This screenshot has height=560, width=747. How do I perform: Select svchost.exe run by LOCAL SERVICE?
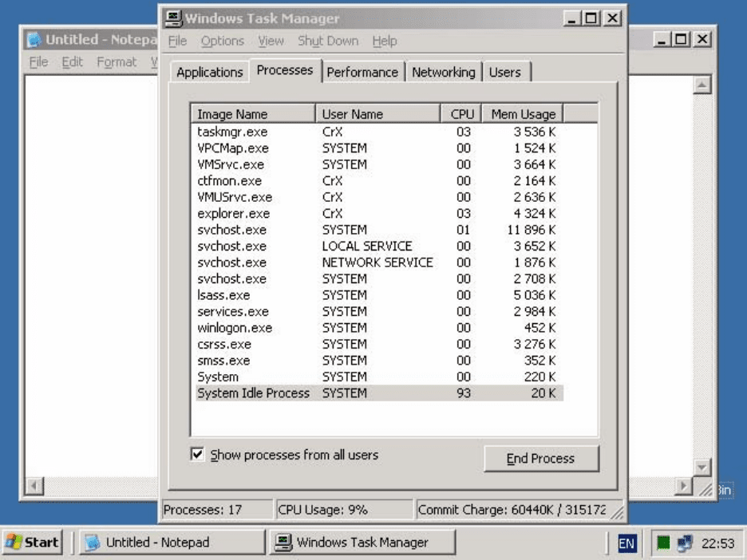(379, 246)
